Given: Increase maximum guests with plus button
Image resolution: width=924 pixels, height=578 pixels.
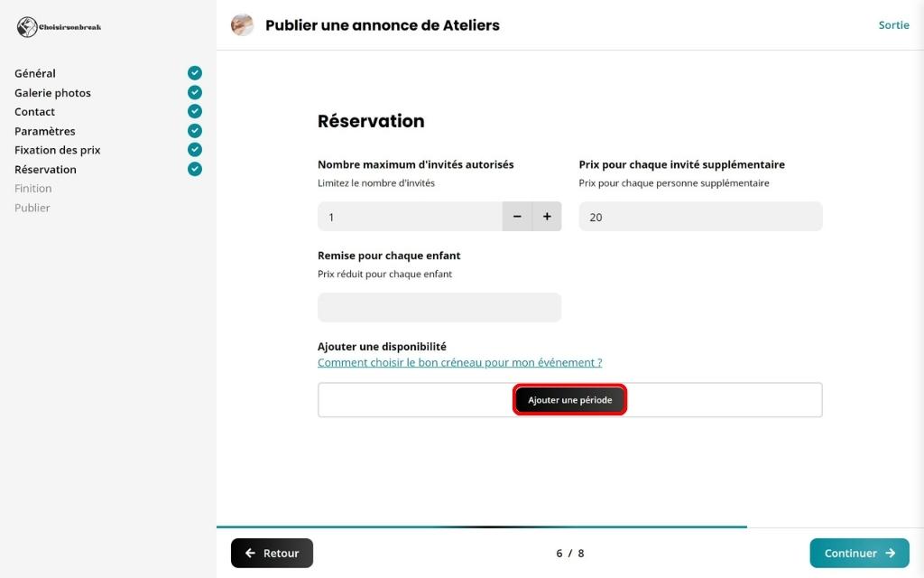Looking at the screenshot, I should pos(547,217).
